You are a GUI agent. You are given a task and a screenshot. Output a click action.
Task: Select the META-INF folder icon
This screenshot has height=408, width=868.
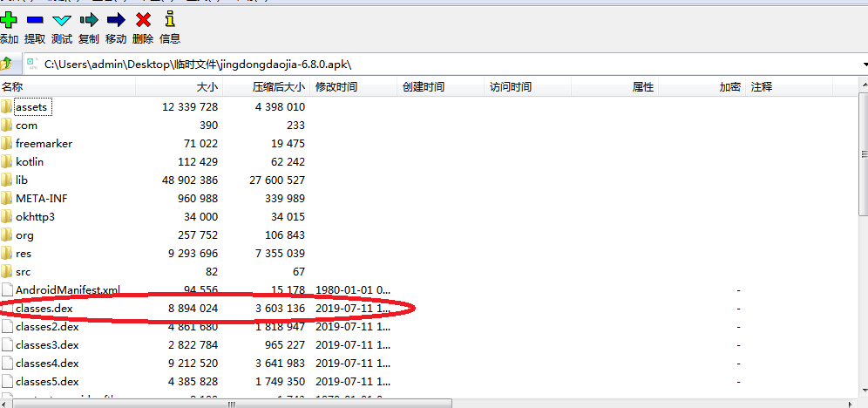click(7, 198)
